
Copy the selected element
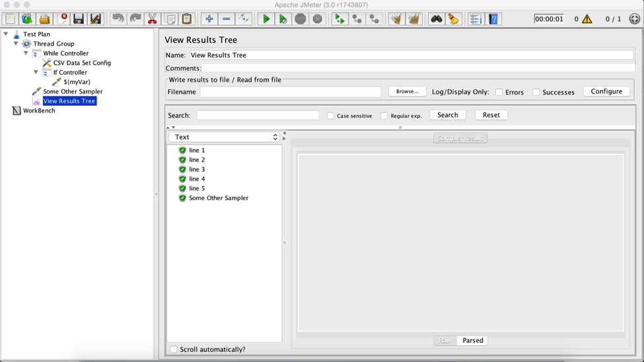click(x=170, y=19)
